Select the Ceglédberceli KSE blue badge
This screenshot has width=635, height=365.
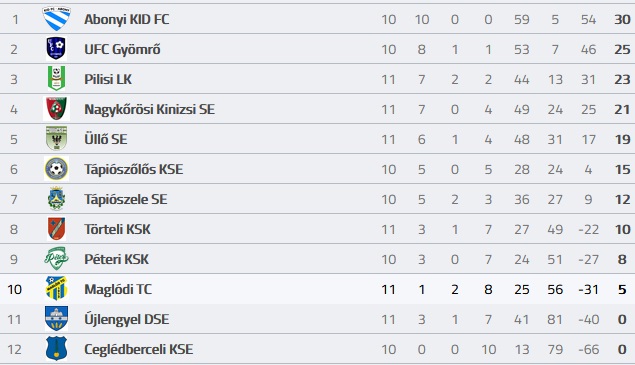[56, 348]
